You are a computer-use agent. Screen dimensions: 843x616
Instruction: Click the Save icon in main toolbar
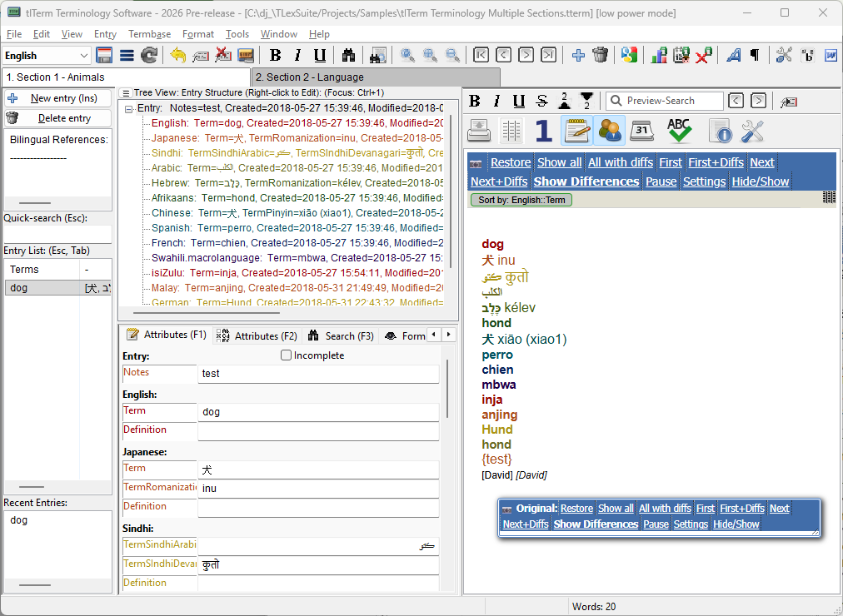[x=104, y=55]
